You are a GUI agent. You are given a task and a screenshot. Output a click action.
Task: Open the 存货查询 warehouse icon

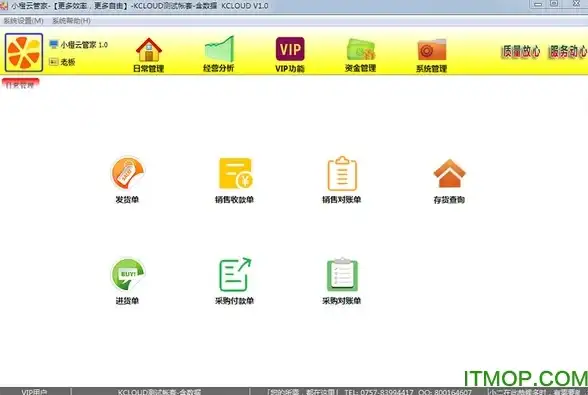(449, 173)
